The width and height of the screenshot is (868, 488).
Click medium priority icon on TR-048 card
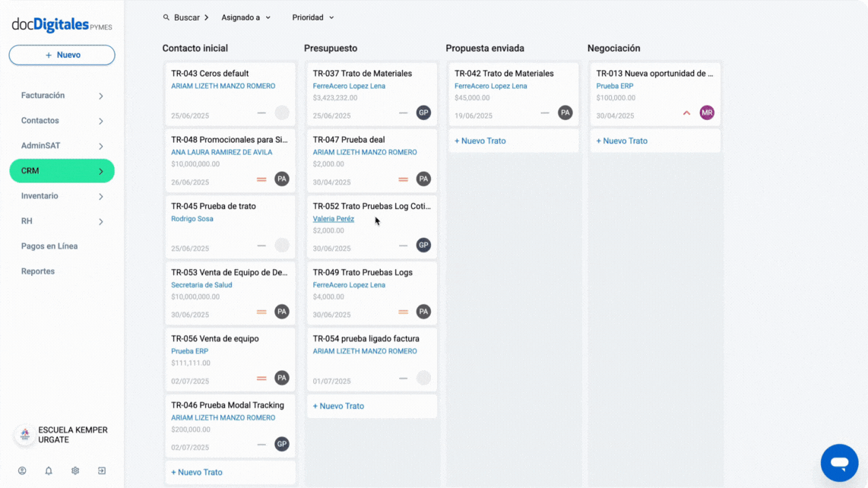pyautogui.click(x=261, y=179)
